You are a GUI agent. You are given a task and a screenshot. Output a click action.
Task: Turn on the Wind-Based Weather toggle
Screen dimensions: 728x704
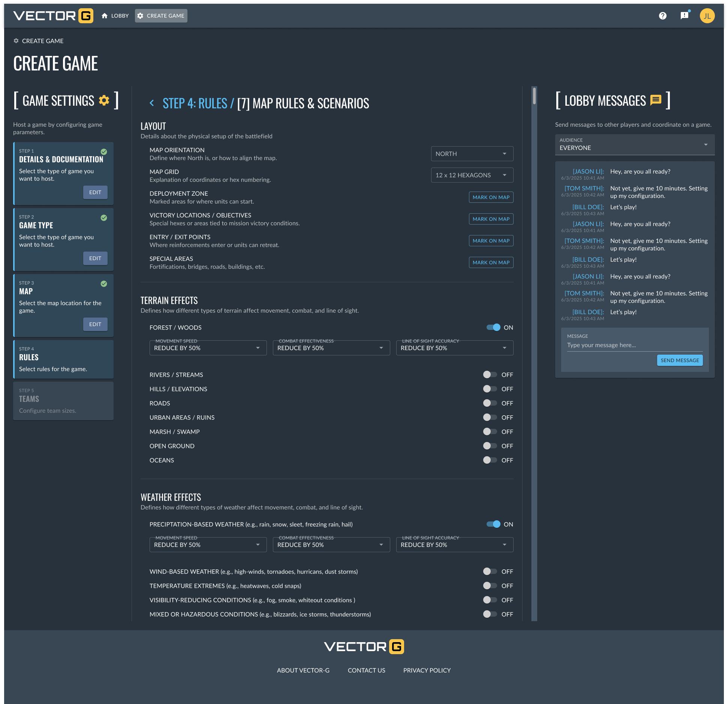(x=490, y=571)
